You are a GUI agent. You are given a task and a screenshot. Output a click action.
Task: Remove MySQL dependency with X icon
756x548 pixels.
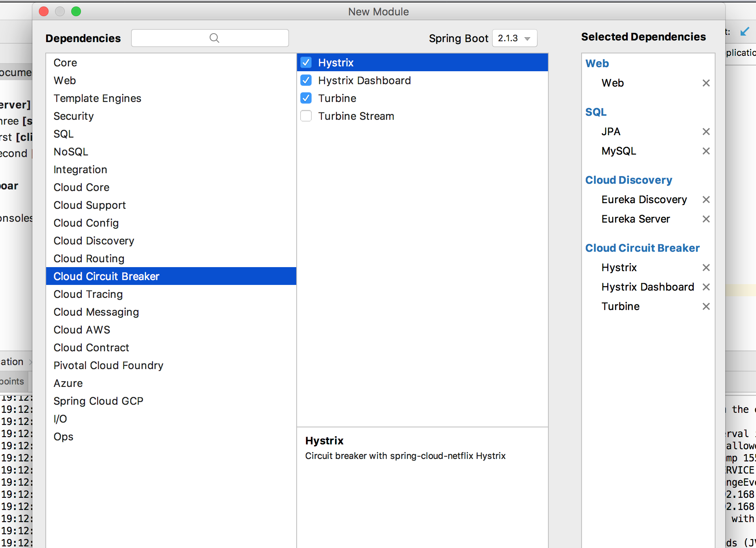(706, 151)
